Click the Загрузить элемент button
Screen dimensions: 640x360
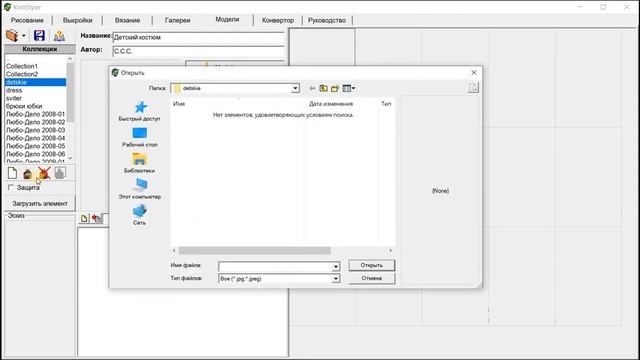point(40,203)
